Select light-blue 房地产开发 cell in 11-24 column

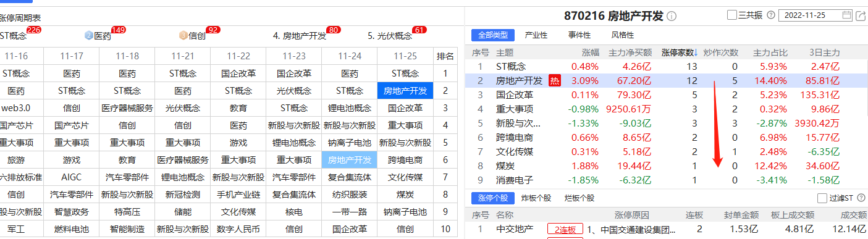point(350,160)
